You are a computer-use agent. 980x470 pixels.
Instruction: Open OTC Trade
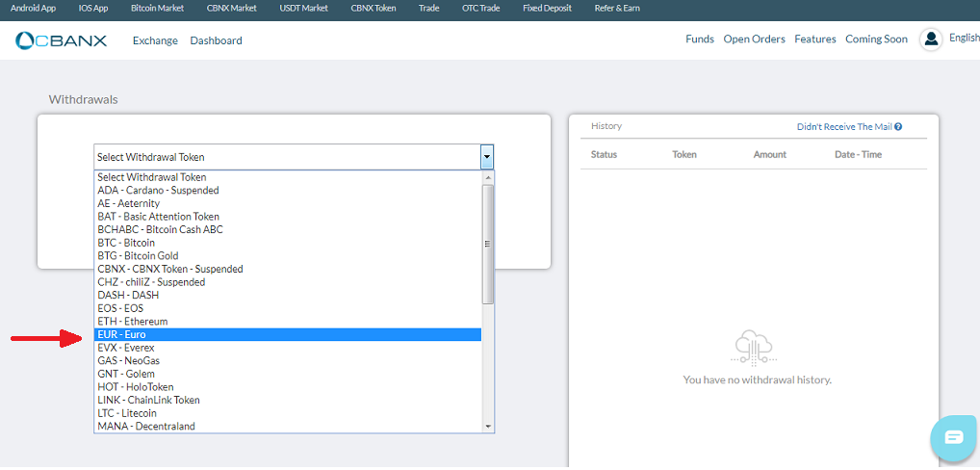tap(480, 9)
